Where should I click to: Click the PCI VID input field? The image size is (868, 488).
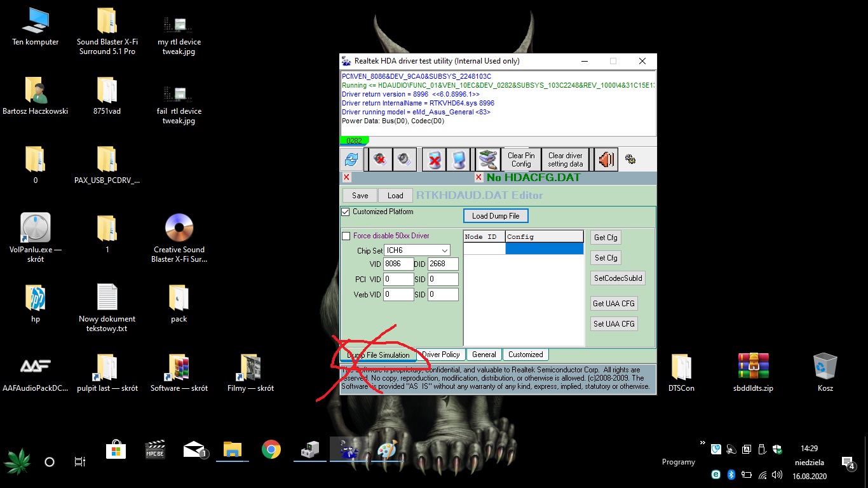(x=399, y=280)
